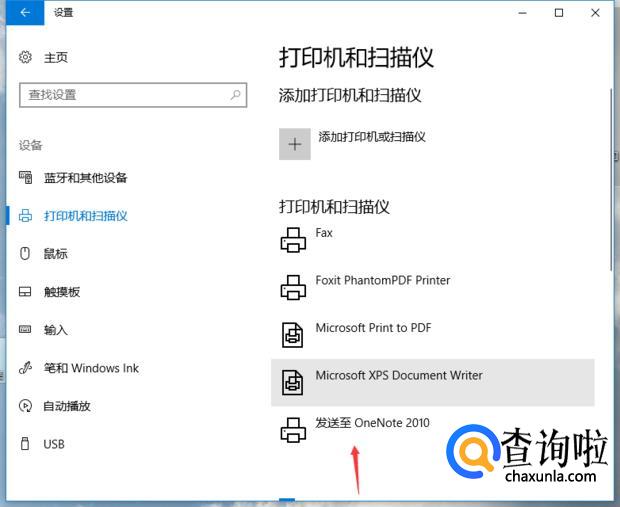Click the 发送至 OneNote 2010 printer icon
The width and height of the screenshot is (620, 507).
(x=293, y=430)
